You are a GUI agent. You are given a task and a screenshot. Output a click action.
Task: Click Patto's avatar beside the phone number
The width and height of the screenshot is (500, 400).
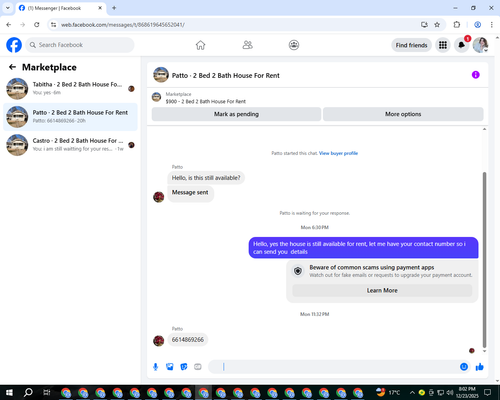[158, 341]
